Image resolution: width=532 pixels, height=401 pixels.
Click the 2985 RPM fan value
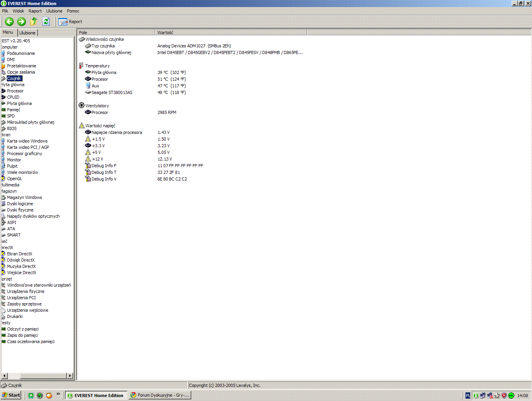coord(167,112)
